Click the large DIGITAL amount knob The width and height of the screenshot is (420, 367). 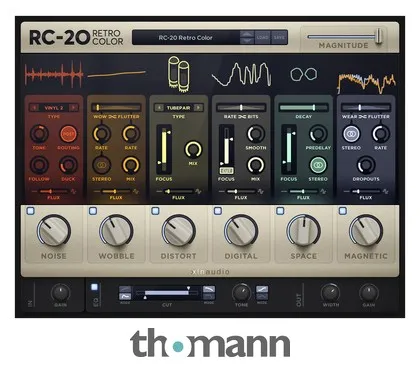point(241,231)
